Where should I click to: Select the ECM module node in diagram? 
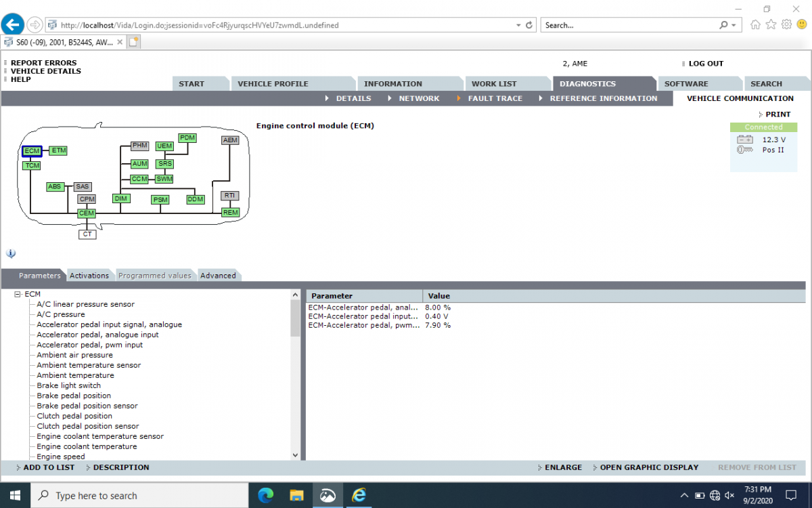pyautogui.click(x=32, y=151)
